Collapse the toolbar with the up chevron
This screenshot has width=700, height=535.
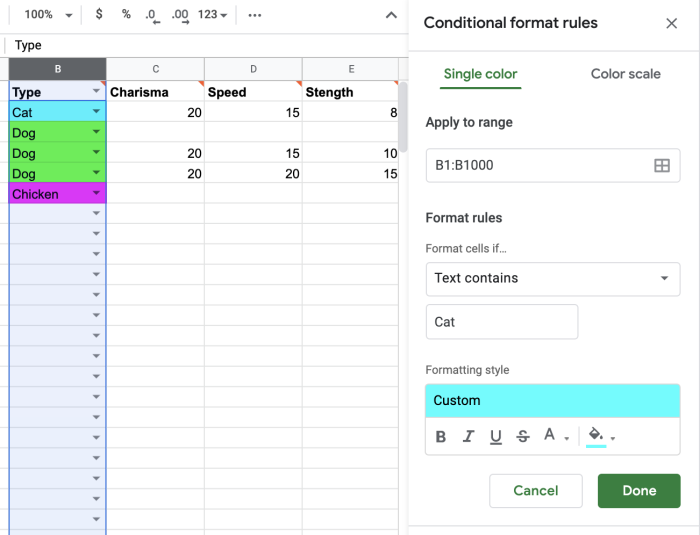(391, 15)
